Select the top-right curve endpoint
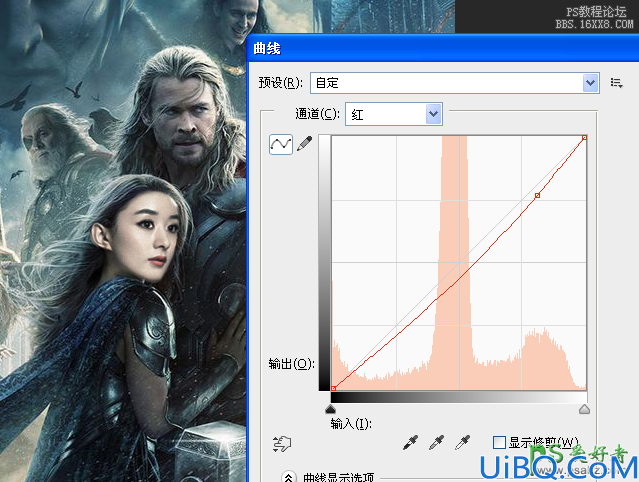The height and width of the screenshot is (482, 639). 584,138
